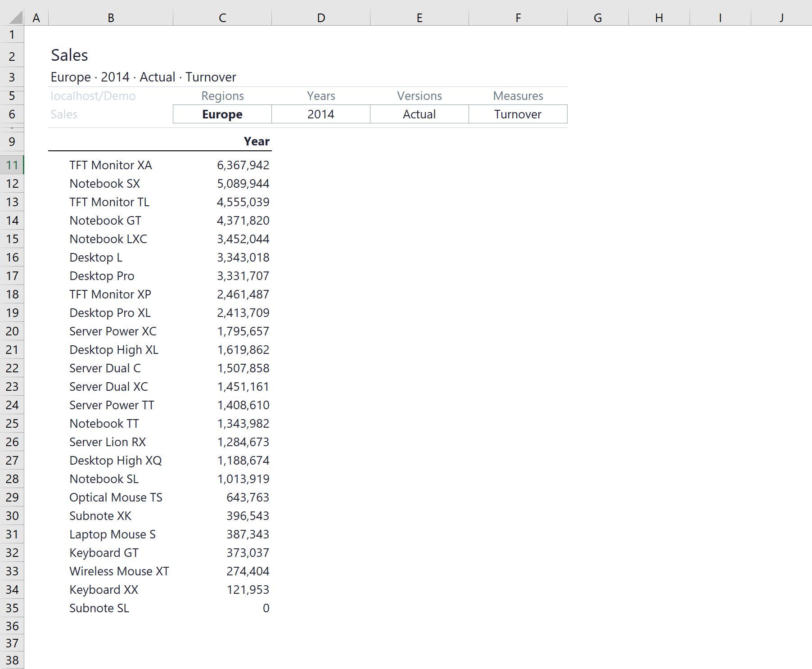
Task: Select the Server Power XC cell
Action: (111, 331)
